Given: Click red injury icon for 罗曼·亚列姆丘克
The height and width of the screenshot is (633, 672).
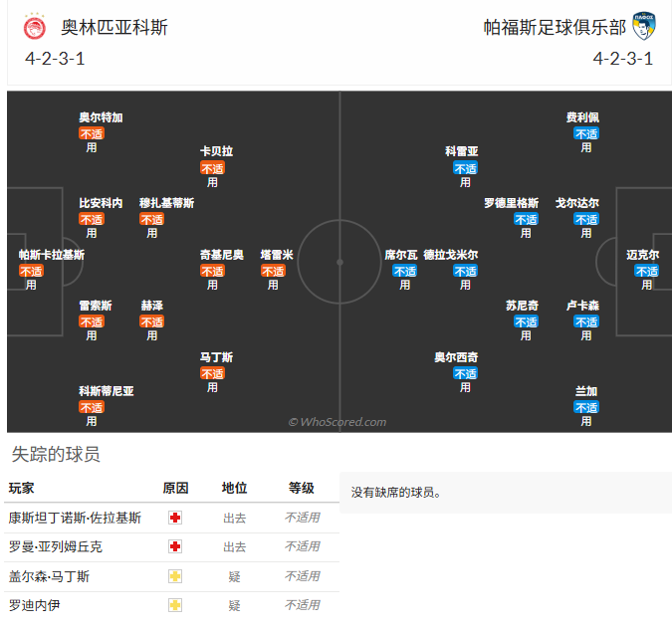Looking at the screenshot, I should 175,546.
